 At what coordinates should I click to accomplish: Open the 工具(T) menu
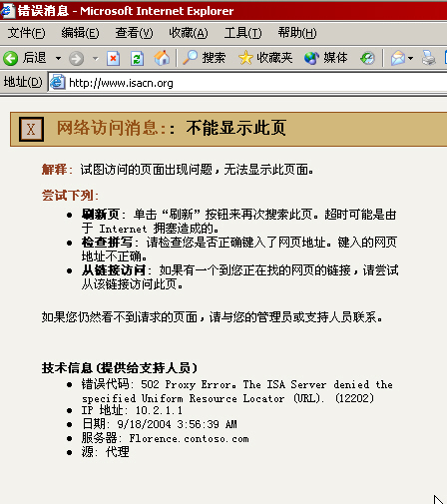[242, 33]
